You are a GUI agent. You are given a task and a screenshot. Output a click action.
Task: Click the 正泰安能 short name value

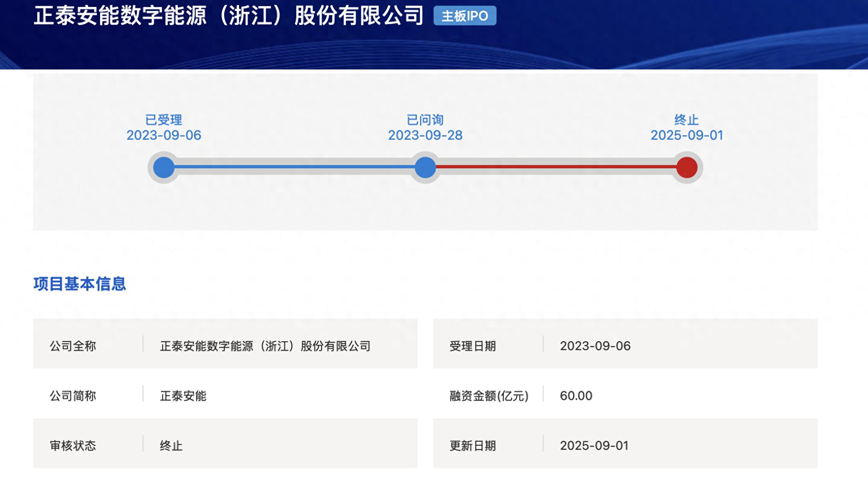click(183, 396)
